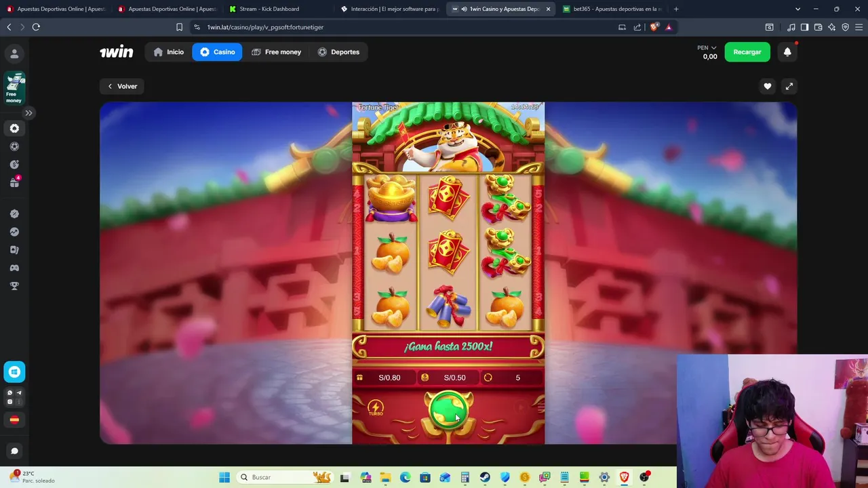Open the browser tab search dropdown
Screen dimensions: 868x488
797,9
